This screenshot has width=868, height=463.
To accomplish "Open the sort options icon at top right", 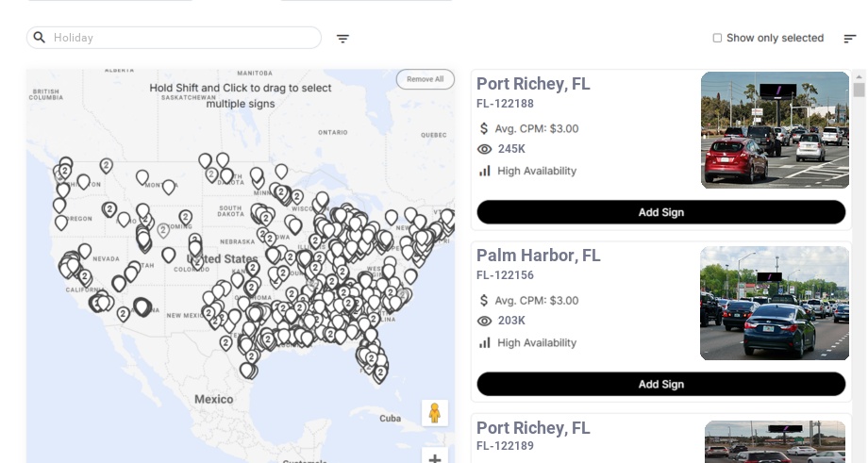I will 849,39.
